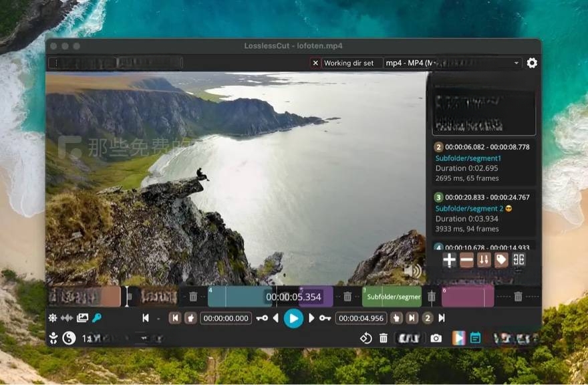Click "Duration 0:02.695" text in segment 2
588x385 pixels.
tap(466, 168)
